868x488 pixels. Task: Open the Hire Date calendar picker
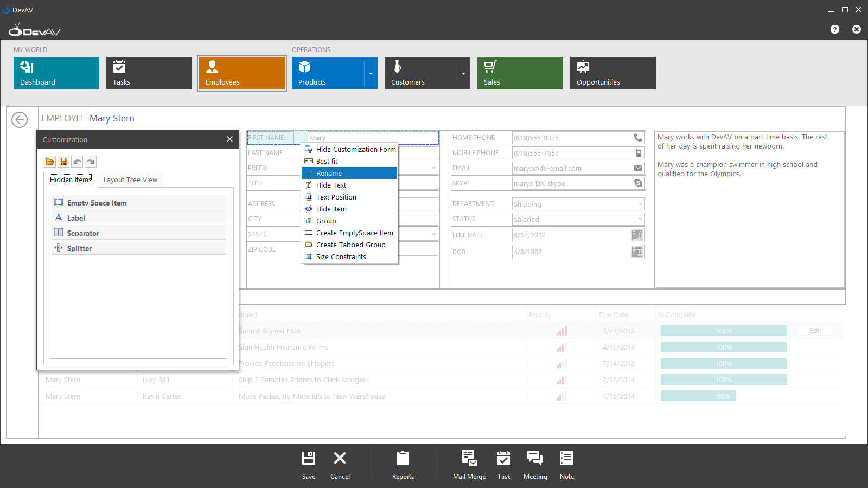(x=637, y=235)
